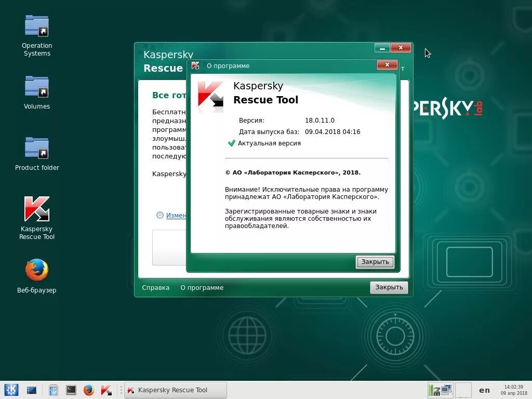Open the Product folder on the desktop

point(36,148)
